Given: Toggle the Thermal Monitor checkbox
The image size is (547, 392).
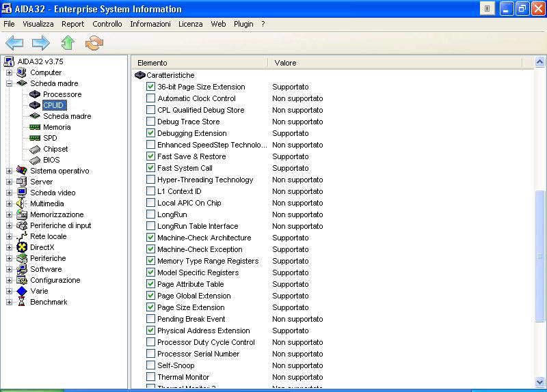Looking at the screenshot, I should click(x=150, y=377).
